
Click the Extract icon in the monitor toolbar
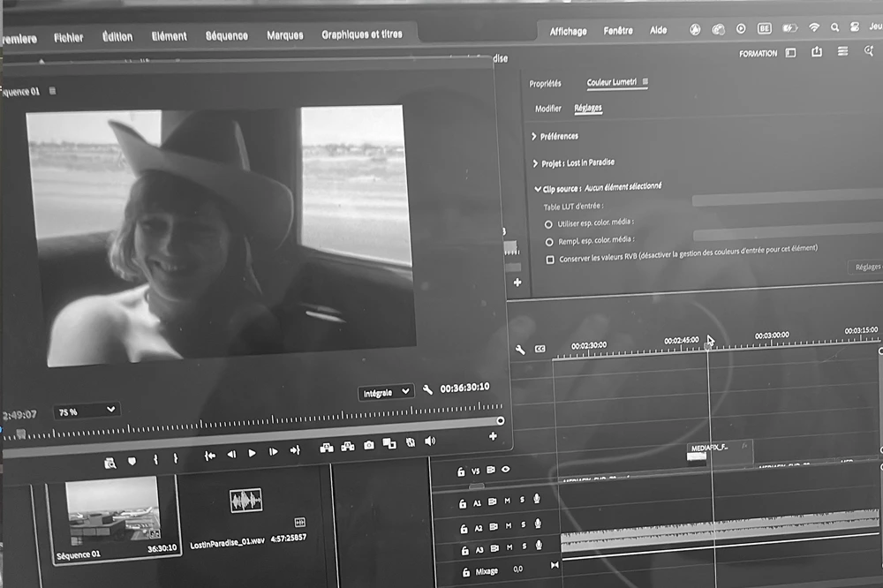[347, 447]
